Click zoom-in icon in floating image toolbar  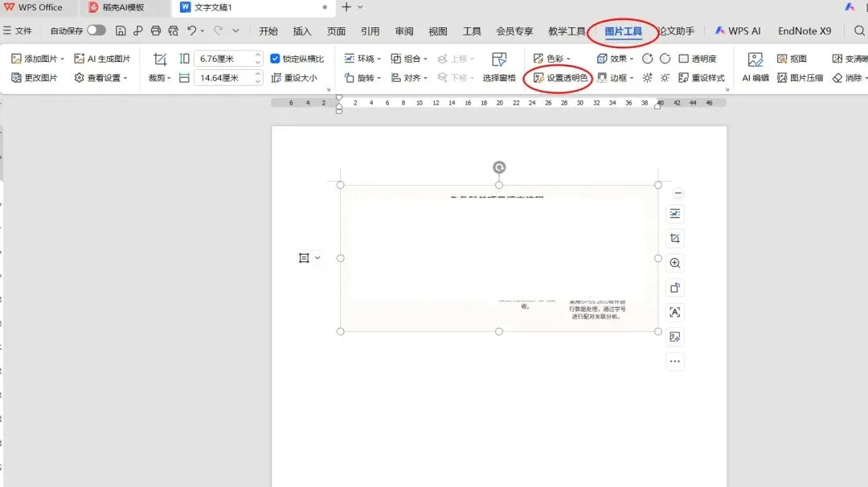pos(675,263)
